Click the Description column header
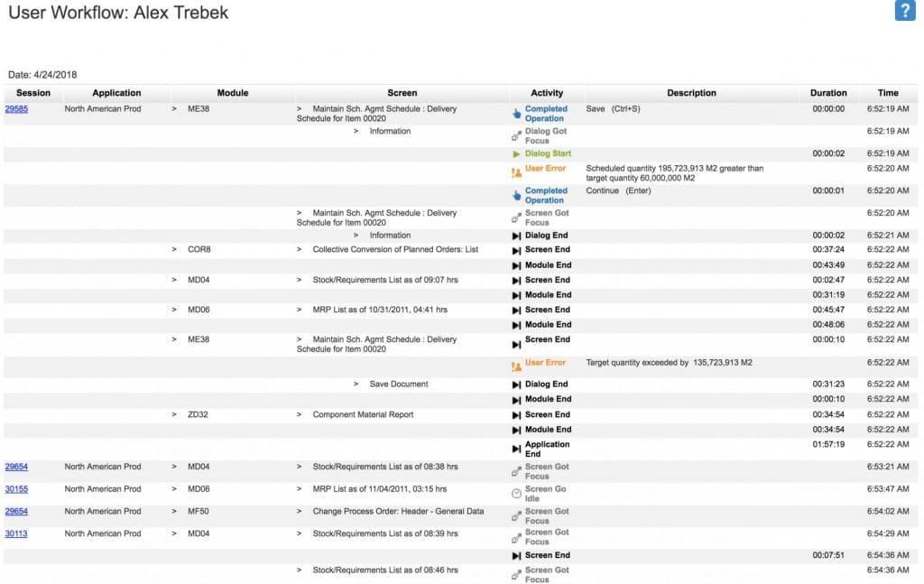This screenshot has width=924, height=584. [x=691, y=93]
